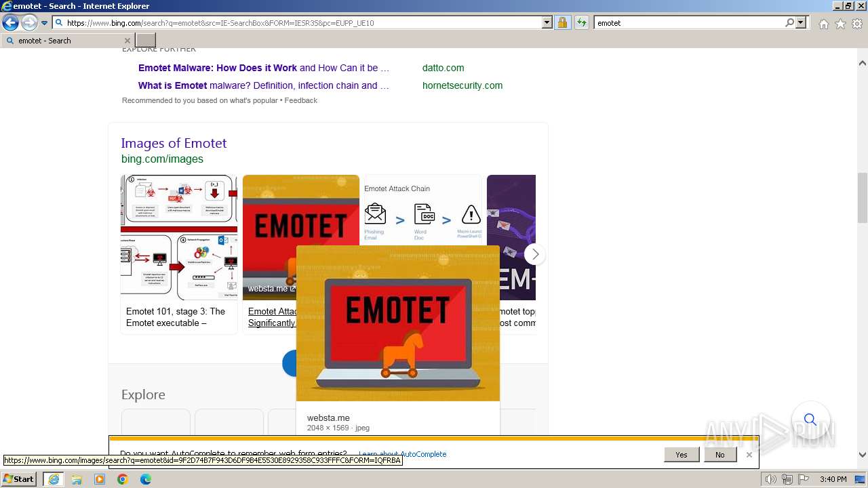Click No on AutoComplete prompt
868x488 pixels.
click(x=720, y=455)
